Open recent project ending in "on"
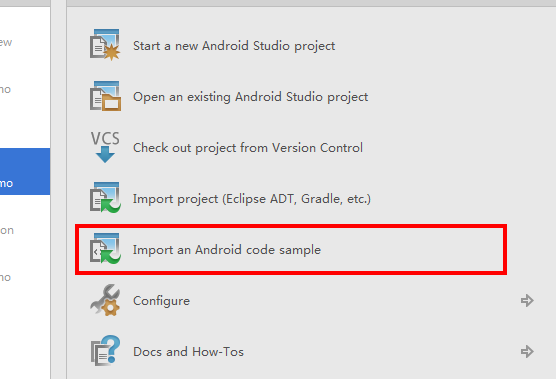 point(25,230)
